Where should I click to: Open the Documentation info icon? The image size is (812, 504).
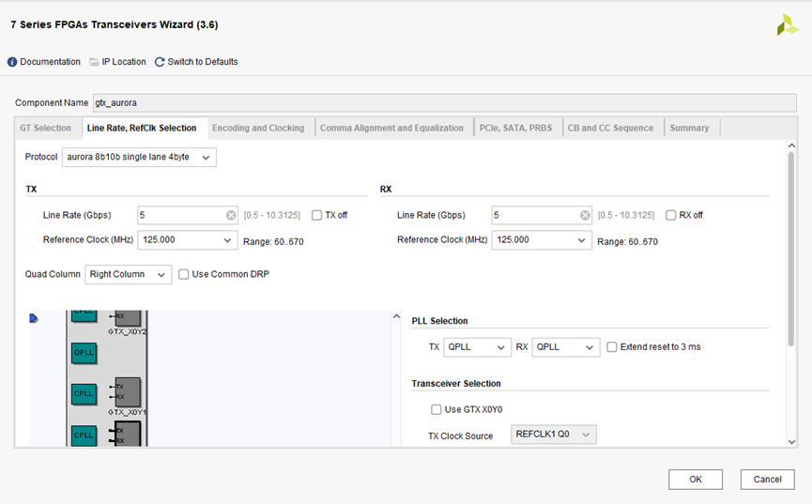(12, 62)
